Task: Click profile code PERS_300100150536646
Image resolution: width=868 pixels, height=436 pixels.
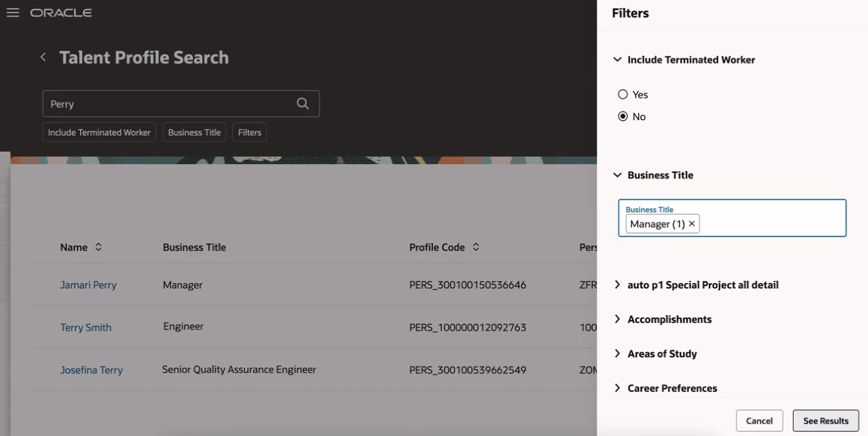Action: click(467, 285)
